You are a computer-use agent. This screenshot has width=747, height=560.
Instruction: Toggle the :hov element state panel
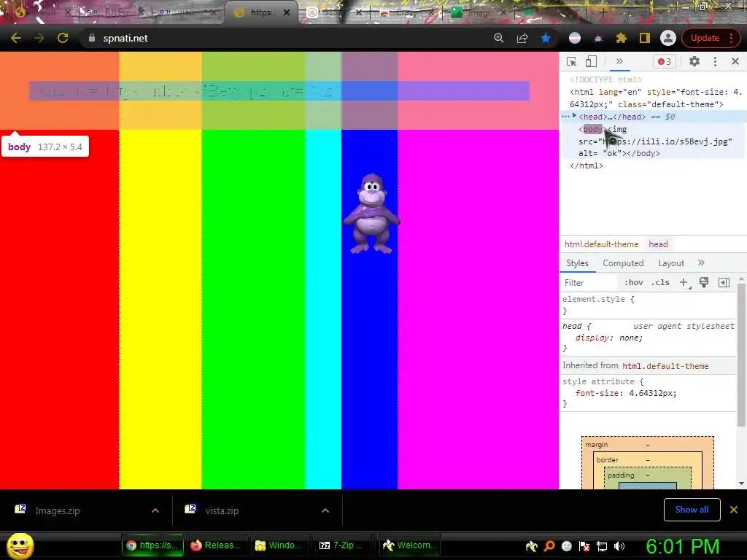[x=634, y=282]
